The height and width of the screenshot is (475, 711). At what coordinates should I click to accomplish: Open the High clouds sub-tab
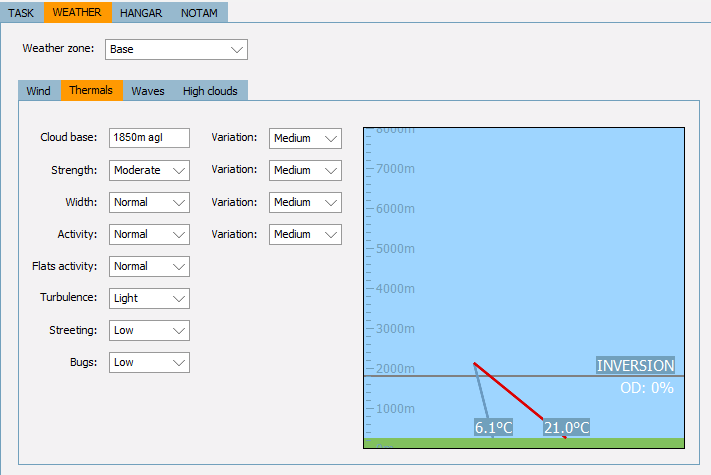[x=210, y=91]
